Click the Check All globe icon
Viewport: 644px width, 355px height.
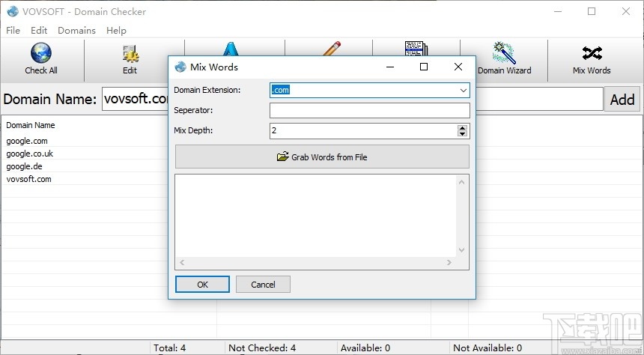coord(41,53)
